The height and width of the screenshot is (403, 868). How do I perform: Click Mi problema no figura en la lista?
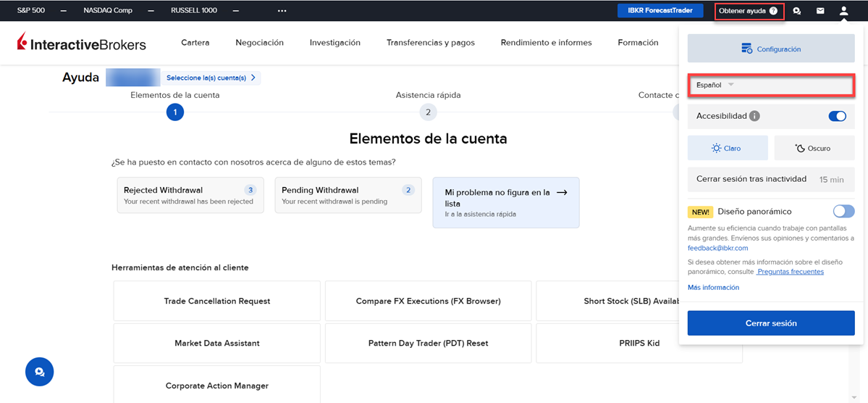click(x=506, y=202)
